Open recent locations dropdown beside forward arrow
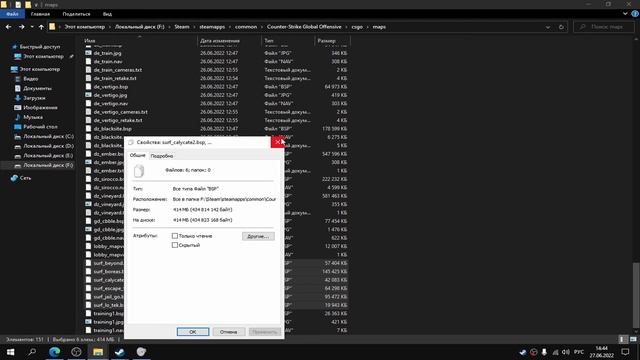The image size is (640, 360). 32,27
